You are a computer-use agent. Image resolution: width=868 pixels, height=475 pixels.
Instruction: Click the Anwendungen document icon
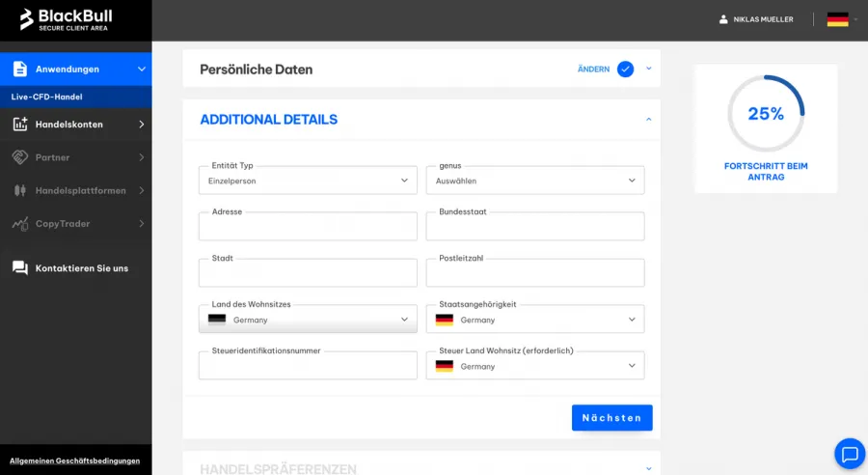(x=20, y=69)
